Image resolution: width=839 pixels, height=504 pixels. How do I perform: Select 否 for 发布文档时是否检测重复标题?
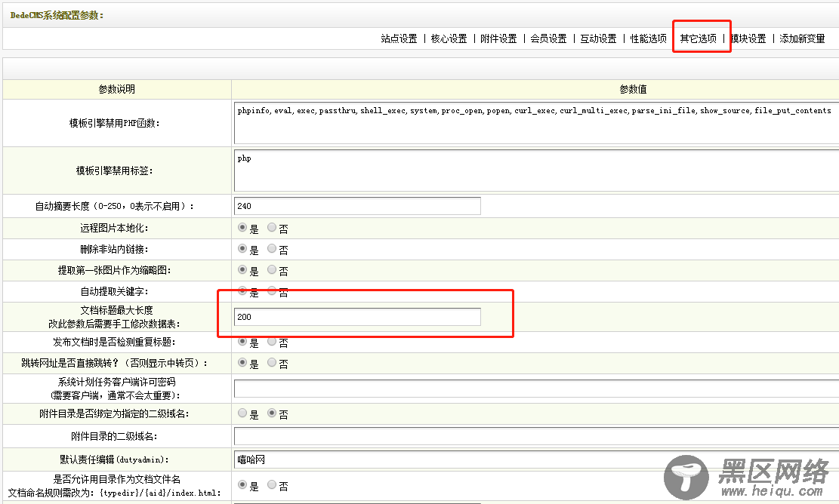click(x=272, y=342)
